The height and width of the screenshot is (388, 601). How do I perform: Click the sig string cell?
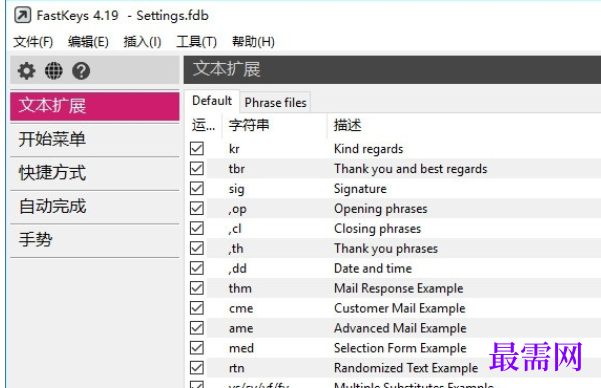click(x=236, y=189)
